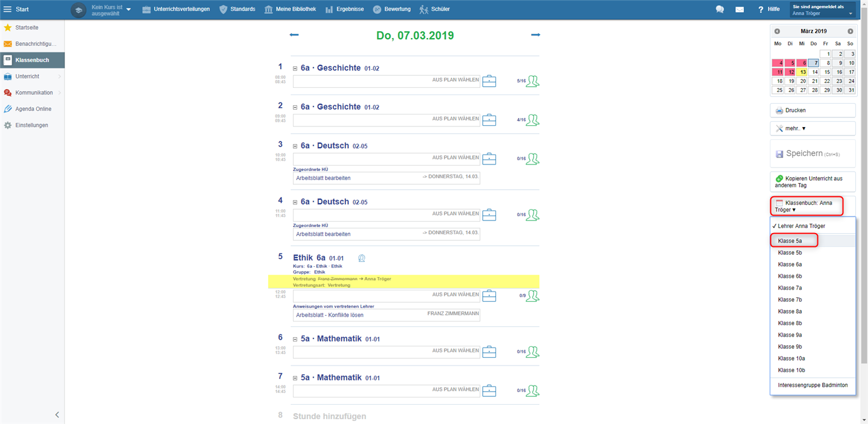Select Interessengruppe Badminton from the list
The height and width of the screenshot is (424, 868).
813,385
